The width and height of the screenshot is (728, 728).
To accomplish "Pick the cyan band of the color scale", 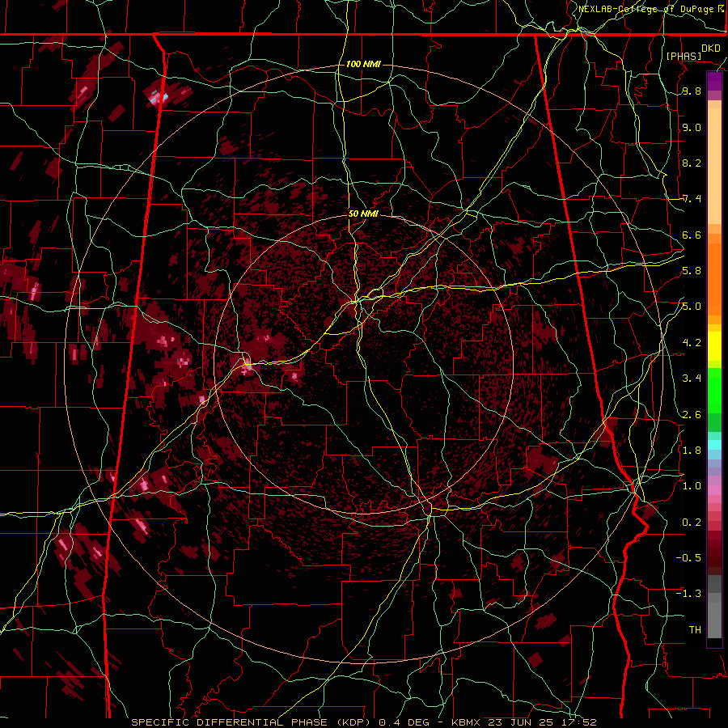I will [x=714, y=445].
